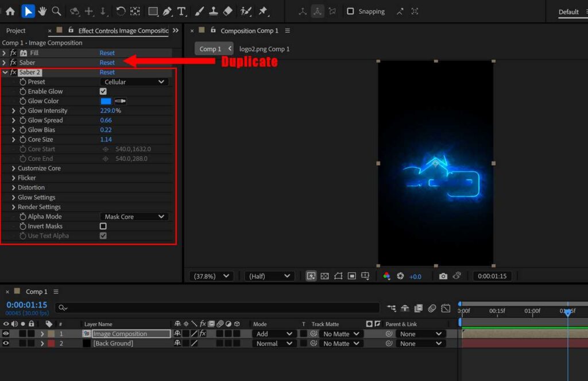Viewport: 588px width, 381px height.
Task: Select the Rotation tool
Action: coord(121,11)
